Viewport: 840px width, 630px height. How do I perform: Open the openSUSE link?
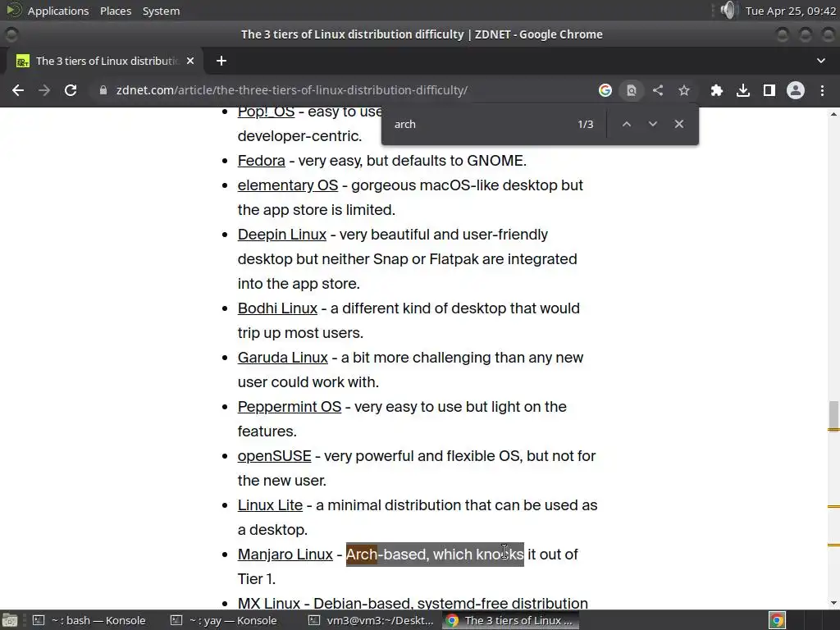[x=274, y=456]
